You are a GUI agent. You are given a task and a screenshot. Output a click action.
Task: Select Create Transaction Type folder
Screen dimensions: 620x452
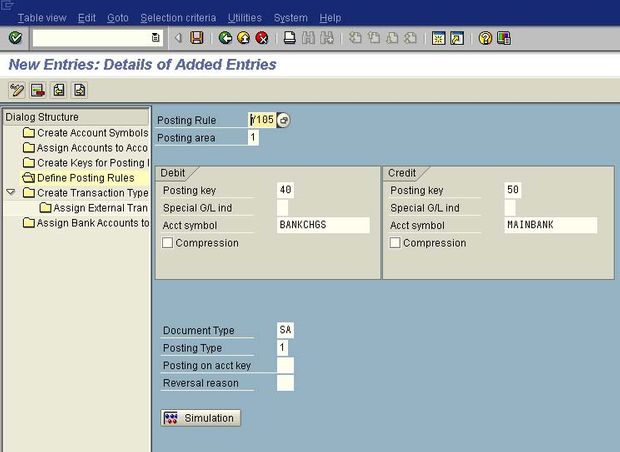point(85,193)
